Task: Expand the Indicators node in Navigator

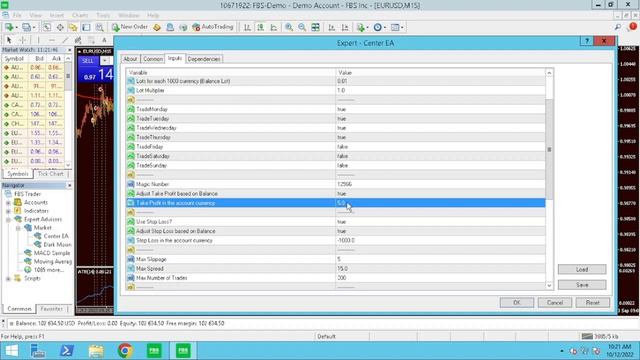Action: coord(8,211)
